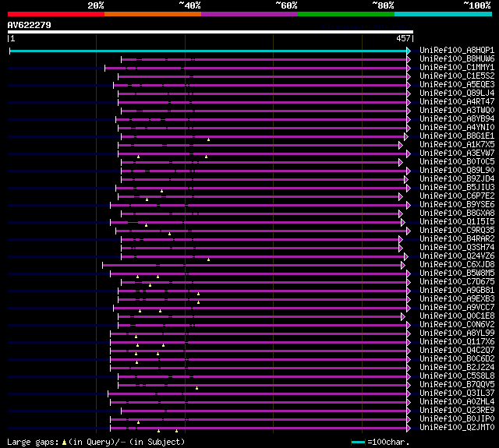
Task: Select UniRef100_Q2JMT0 label
Action: (x=457, y=428)
